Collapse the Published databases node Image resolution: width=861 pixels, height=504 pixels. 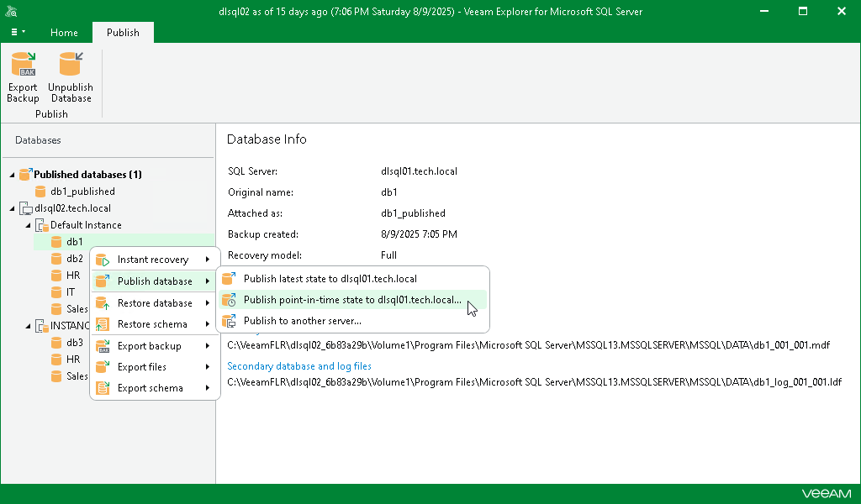click(x=12, y=174)
